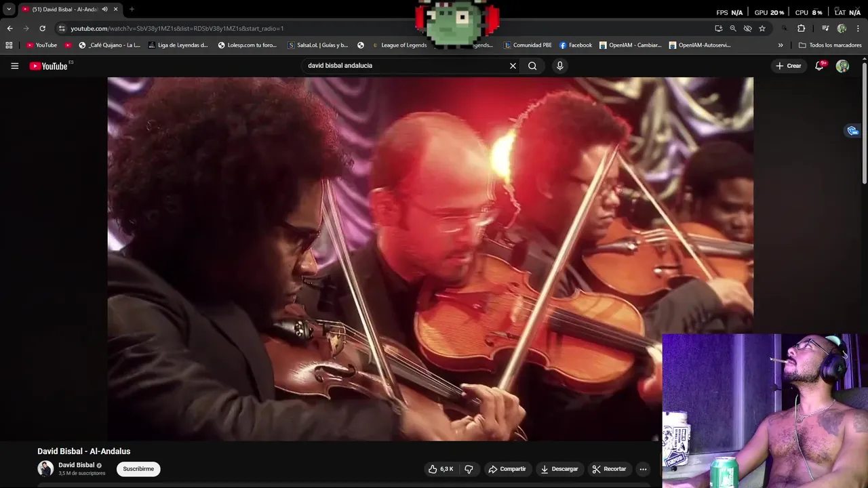Viewport: 868px width, 488px height.
Task: Close the David Bisbal tab
Action: [x=116, y=9]
